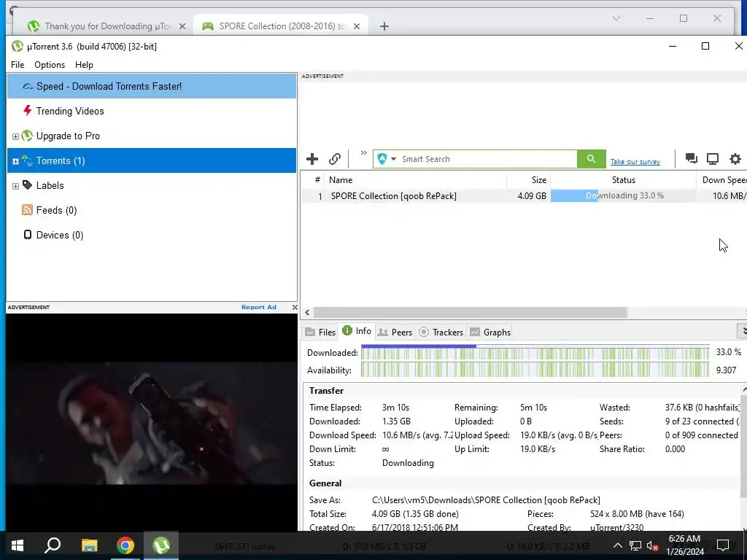
Task: Click the Add Torrent from URL link icon
Action: click(x=335, y=159)
